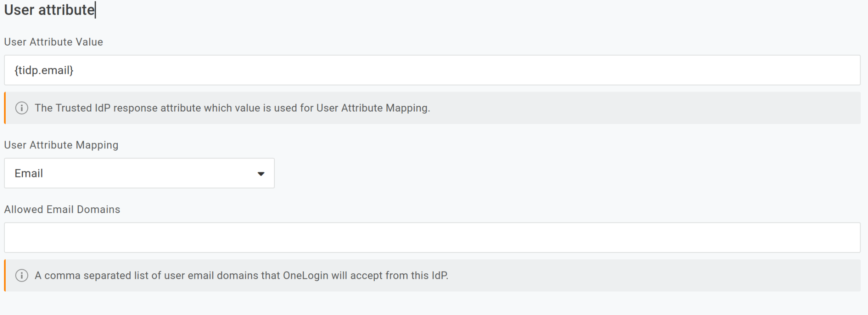Select the Email value in the mapping combo box
This screenshot has width=868, height=315.
point(139,173)
